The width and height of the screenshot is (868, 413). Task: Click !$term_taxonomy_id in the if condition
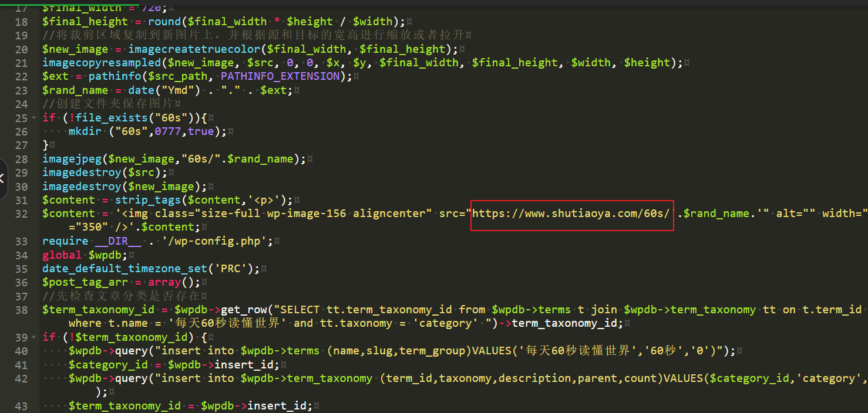click(x=131, y=337)
